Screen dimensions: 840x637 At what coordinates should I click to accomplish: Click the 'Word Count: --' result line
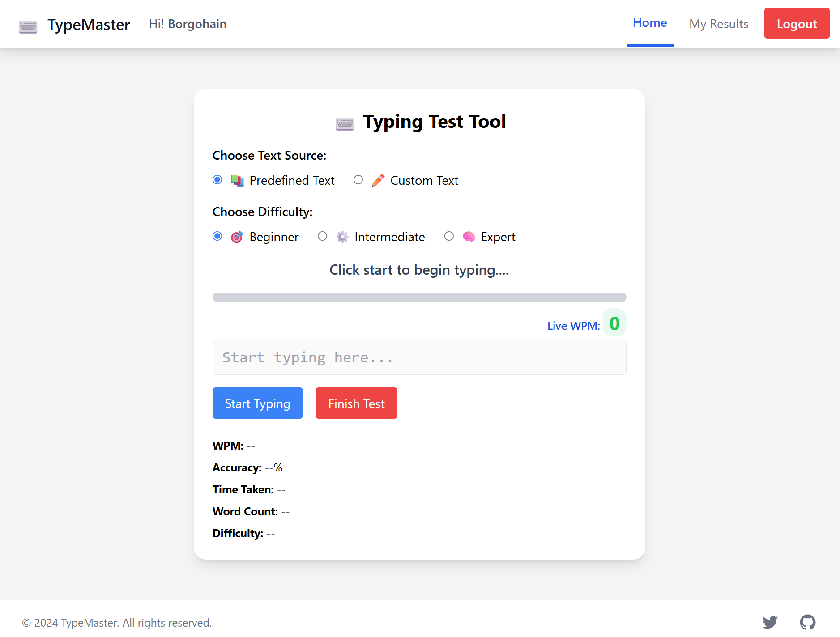click(x=251, y=512)
